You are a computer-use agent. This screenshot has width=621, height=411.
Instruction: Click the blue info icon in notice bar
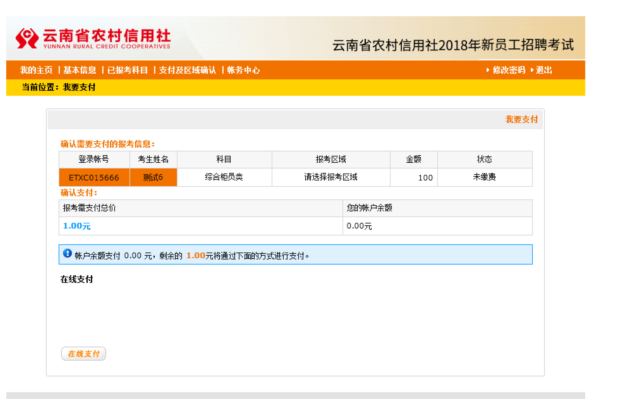pos(67,254)
